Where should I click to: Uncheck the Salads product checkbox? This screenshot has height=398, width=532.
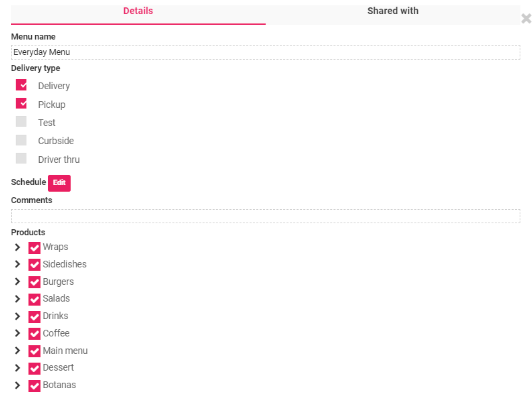tap(34, 300)
